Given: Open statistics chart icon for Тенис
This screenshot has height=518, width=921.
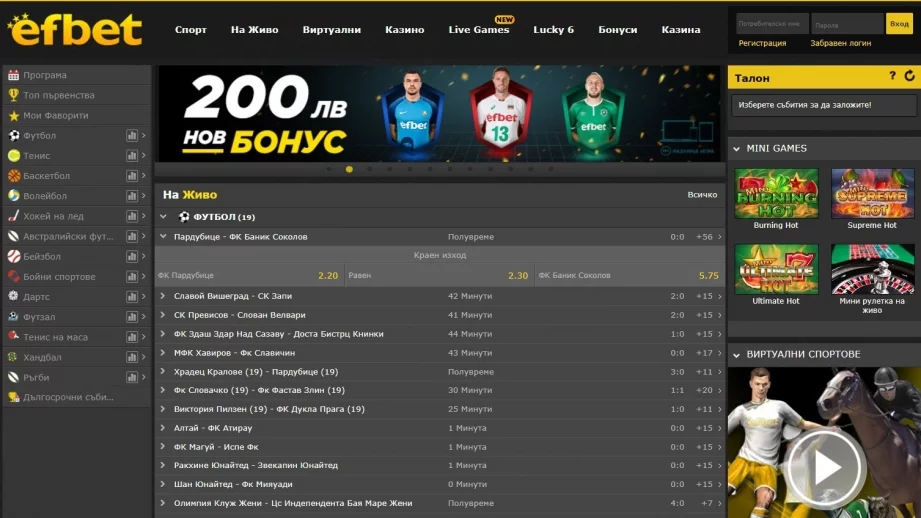Looking at the screenshot, I should coord(132,156).
